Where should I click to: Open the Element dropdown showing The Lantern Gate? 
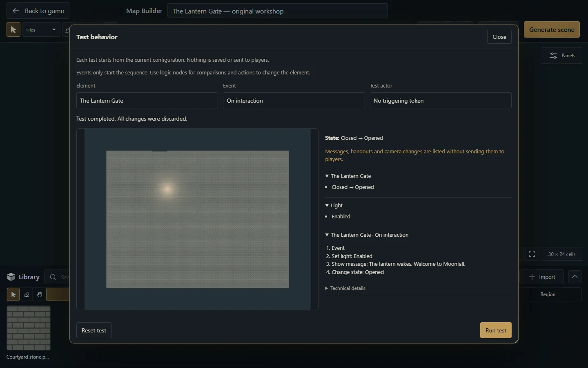[x=147, y=101]
